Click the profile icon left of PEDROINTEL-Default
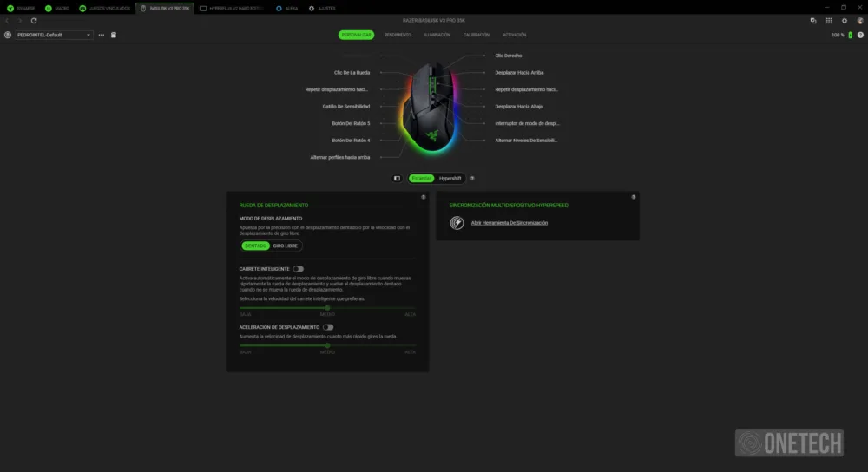 pyautogui.click(x=8, y=35)
